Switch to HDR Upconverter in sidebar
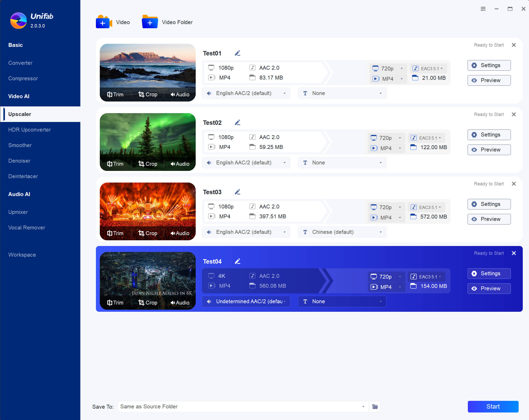529x420 pixels. click(30, 130)
